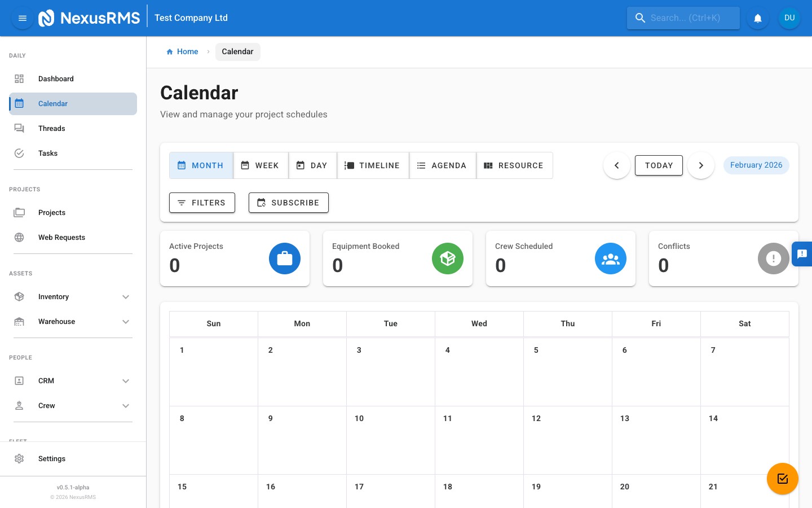Switch to Agenda view
The height and width of the screenshot is (508, 812).
tap(442, 165)
